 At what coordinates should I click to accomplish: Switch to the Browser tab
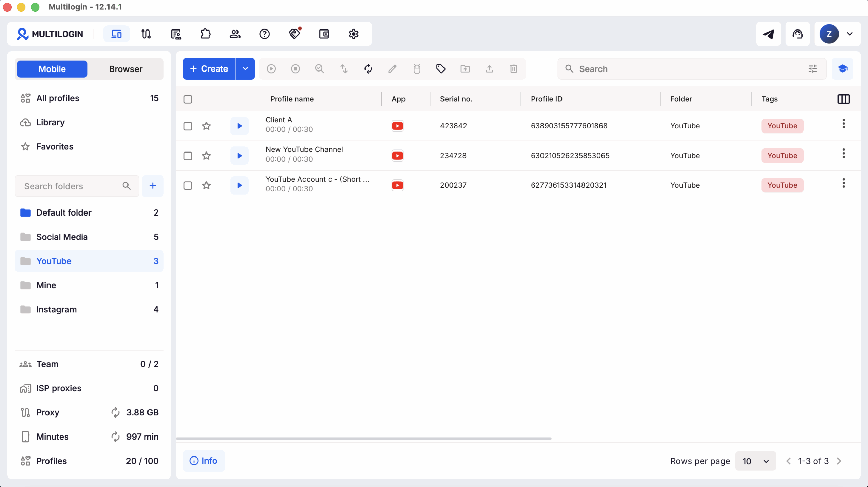coord(126,69)
